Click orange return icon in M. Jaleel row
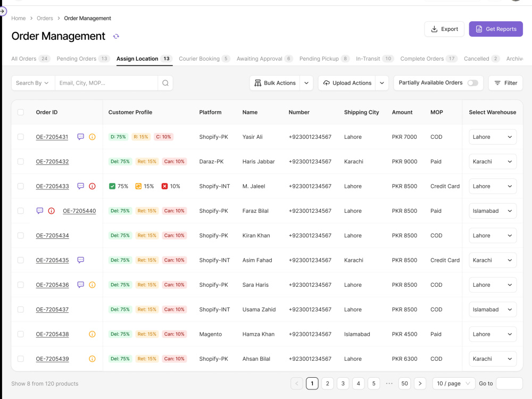 138,186
